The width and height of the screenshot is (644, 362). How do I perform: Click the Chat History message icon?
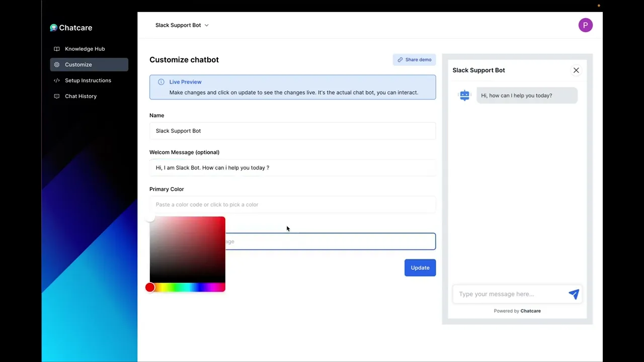(x=57, y=96)
